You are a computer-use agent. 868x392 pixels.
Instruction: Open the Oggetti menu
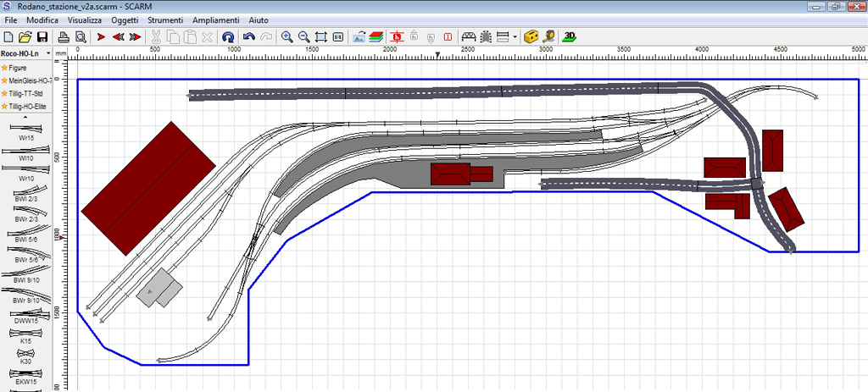click(125, 19)
